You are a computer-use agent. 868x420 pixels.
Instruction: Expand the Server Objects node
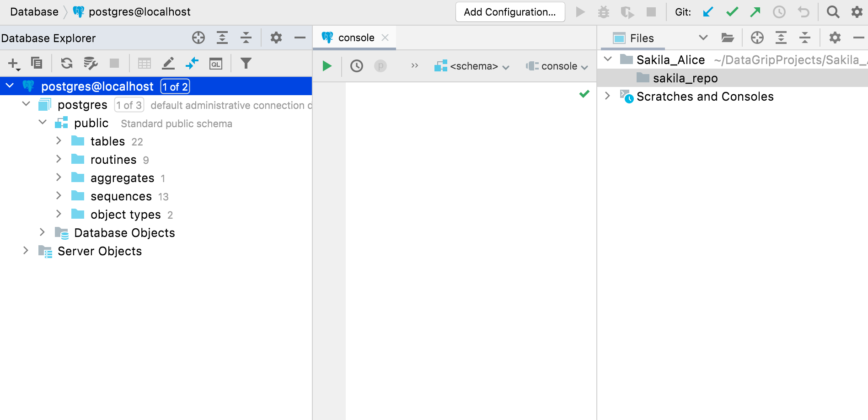click(26, 251)
